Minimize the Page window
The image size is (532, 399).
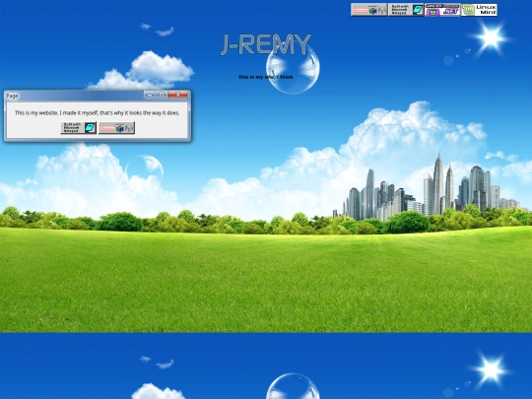tap(150, 95)
